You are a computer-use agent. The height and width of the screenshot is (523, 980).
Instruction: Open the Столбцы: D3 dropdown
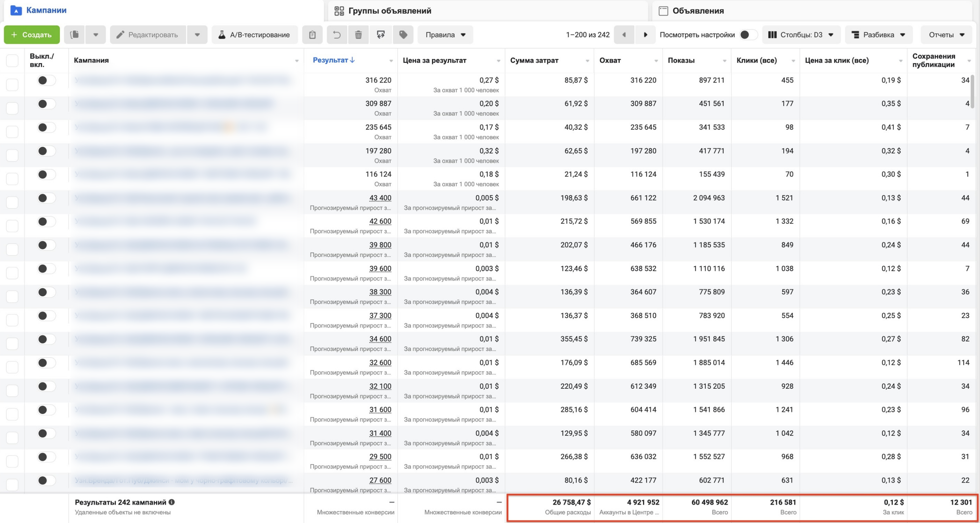click(801, 35)
